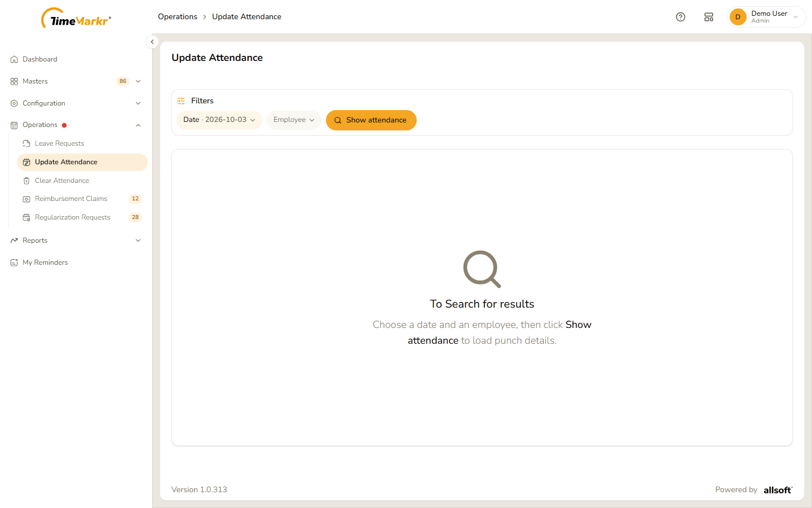Click the "To Search for results" heading
The height and width of the screenshot is (508, 812).
pyautogui.click(x=482, y=304)
